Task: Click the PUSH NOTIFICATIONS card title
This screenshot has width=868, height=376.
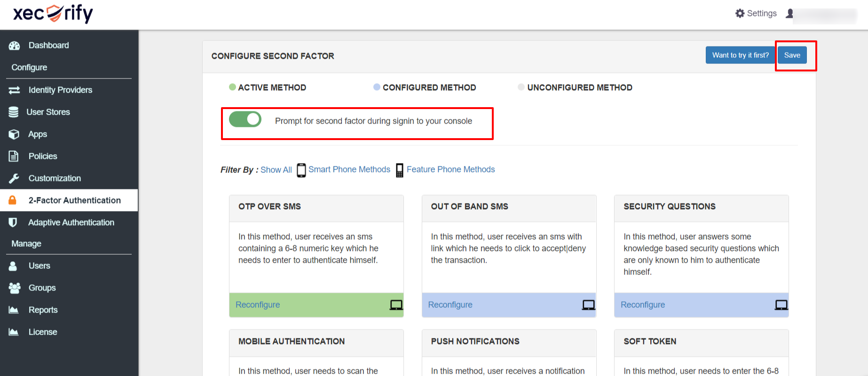Action: click(x=475, y=341)
